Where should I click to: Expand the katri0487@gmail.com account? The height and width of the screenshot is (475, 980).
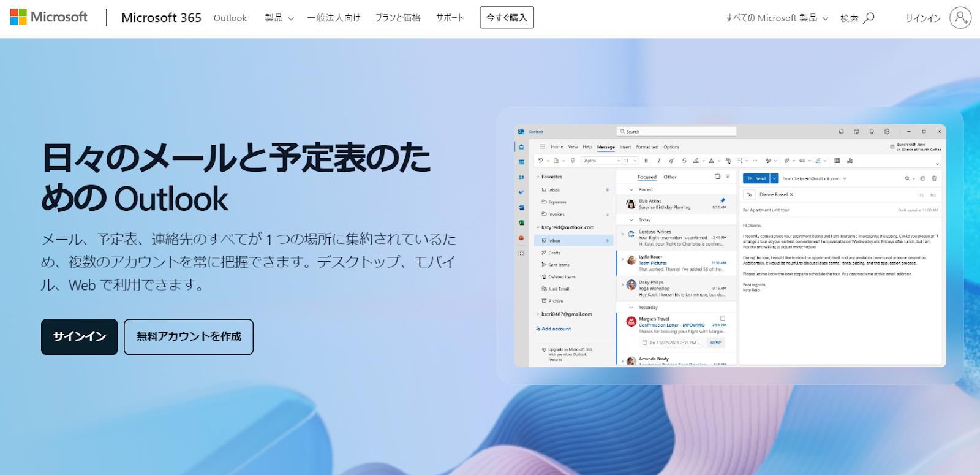point(538,314)
